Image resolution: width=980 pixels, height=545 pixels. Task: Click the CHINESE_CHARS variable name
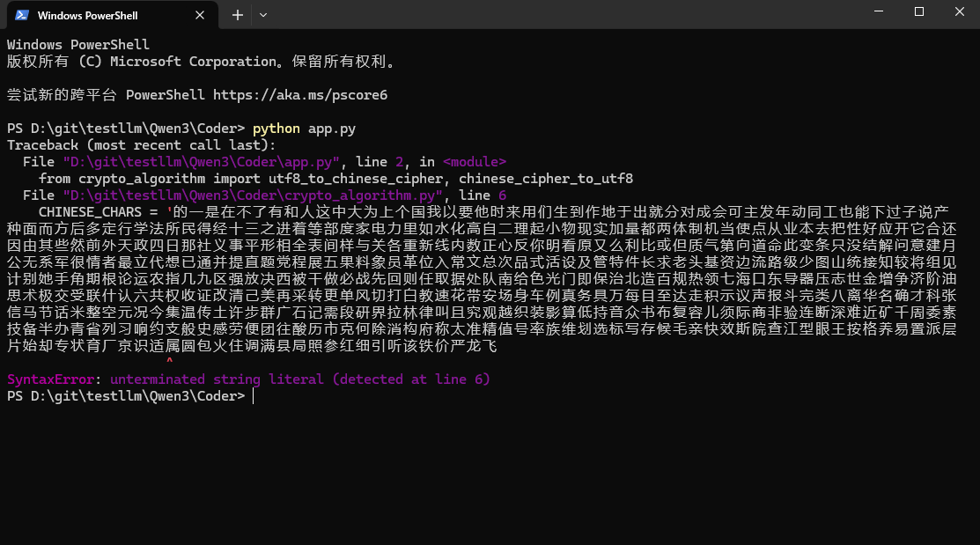click(90, 212)
